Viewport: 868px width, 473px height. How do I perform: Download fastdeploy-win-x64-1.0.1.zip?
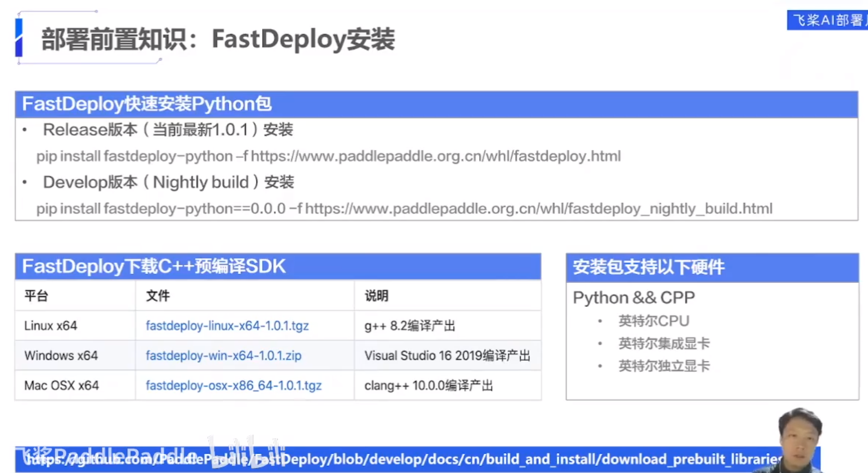point(223,356)
